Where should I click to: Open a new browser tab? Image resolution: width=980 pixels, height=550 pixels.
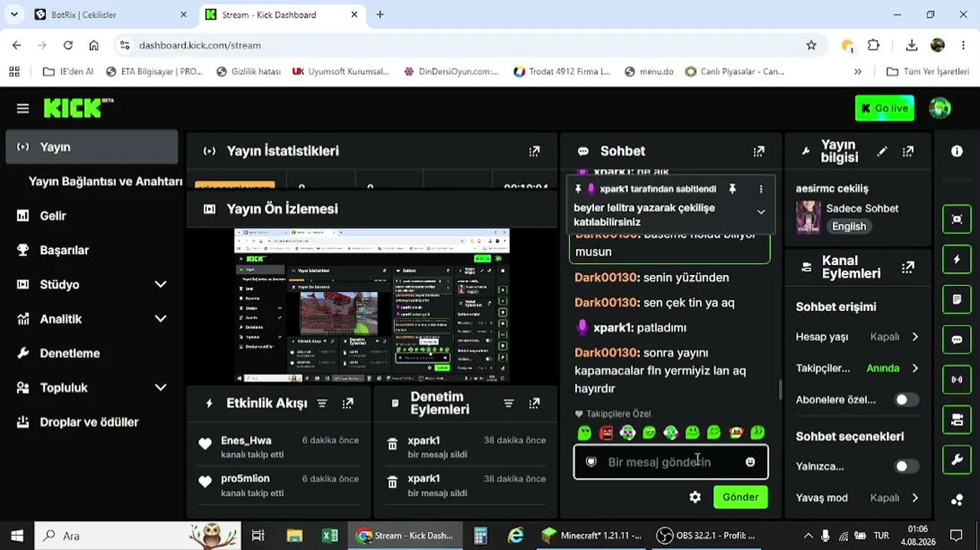click(380, 15)
